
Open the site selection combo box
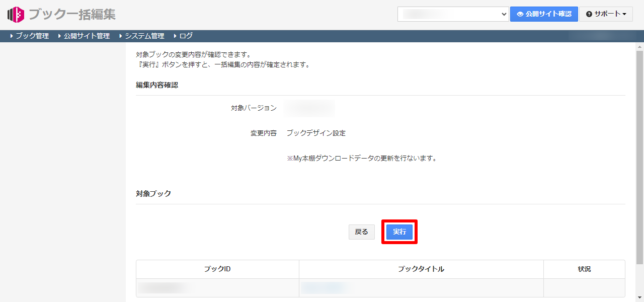click(x=453, y=14)
